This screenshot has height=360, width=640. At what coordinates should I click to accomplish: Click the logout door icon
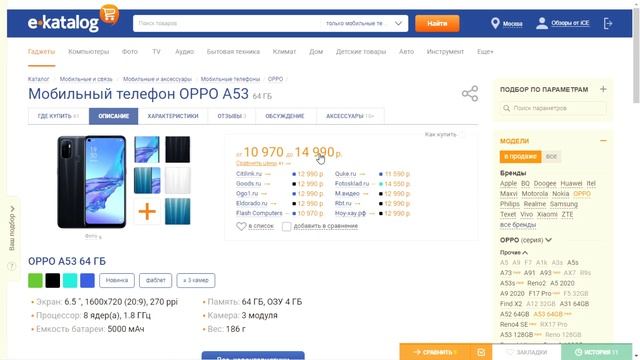tap(608, 23)
